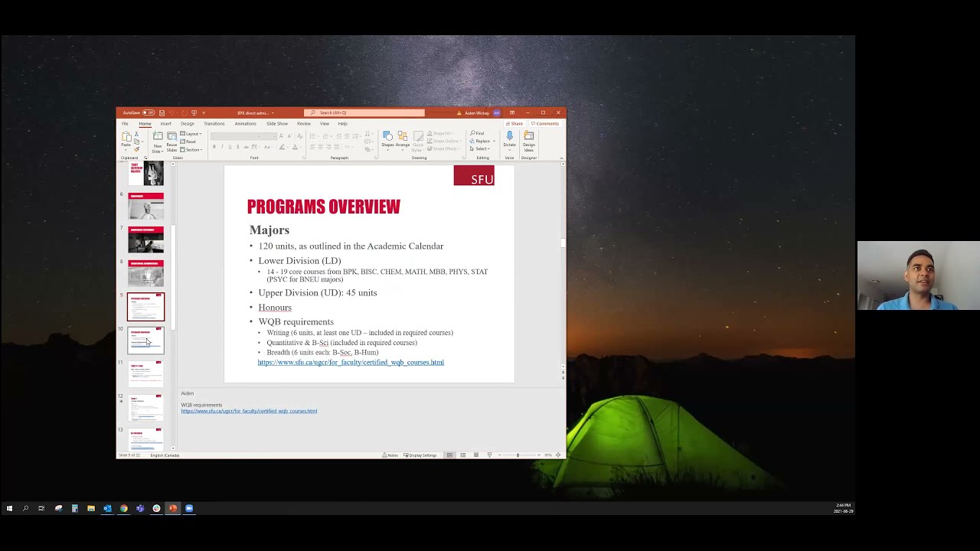Click the Honours link on slide

tap(275, 308)
